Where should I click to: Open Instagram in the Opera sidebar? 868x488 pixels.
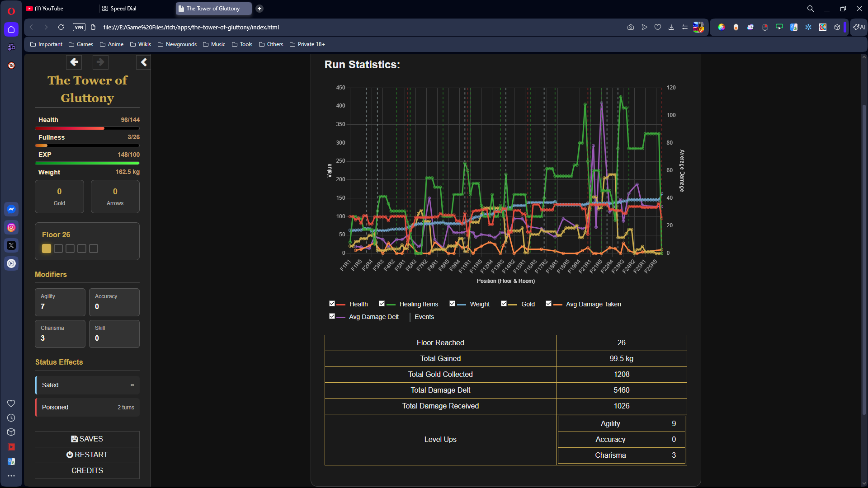(x=11, y=227)
